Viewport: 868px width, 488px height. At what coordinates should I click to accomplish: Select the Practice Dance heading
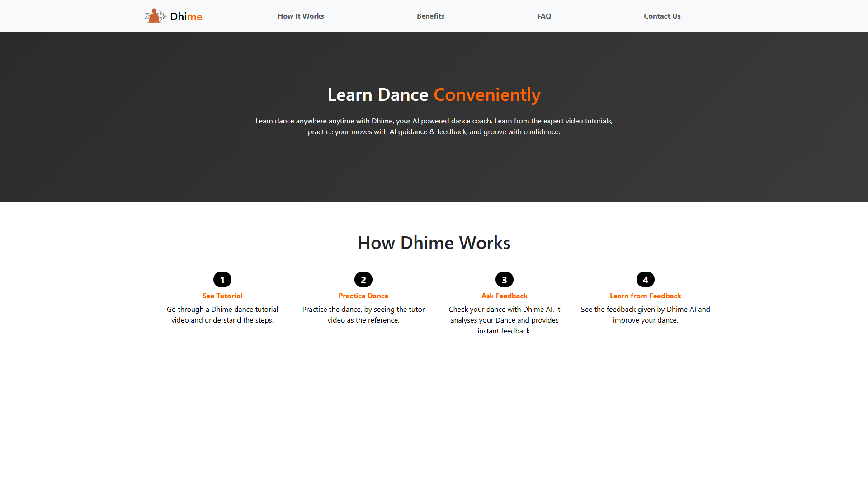pos(363,296)
